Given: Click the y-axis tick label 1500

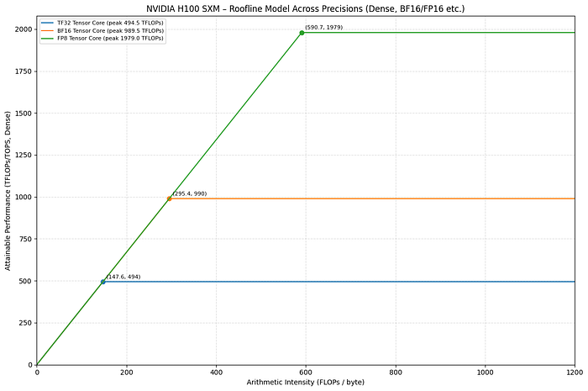Looking at the screenshot, I should coord(24,114).
